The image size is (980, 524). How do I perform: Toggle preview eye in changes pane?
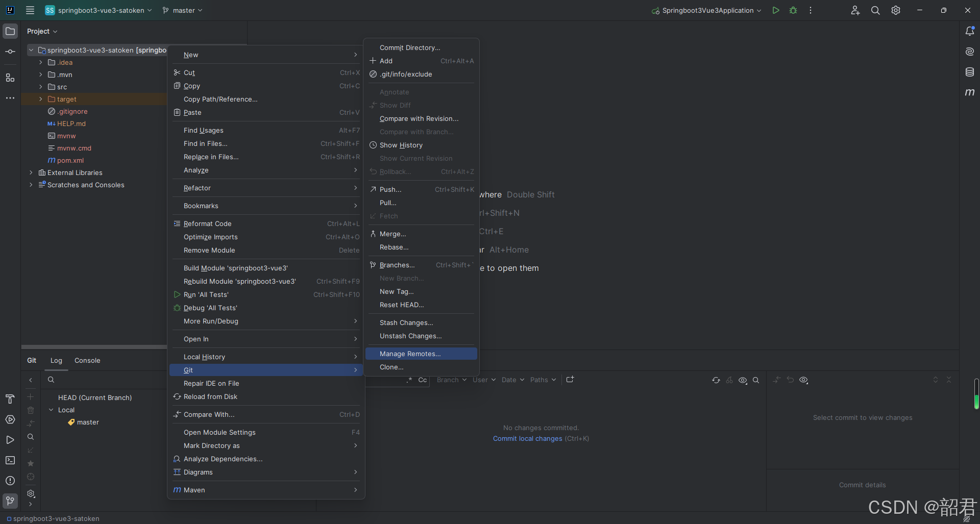(x=803, y=380)
